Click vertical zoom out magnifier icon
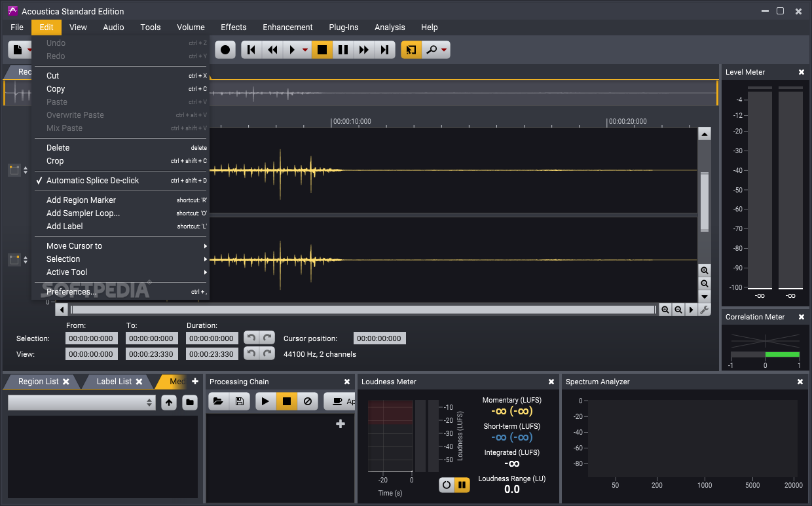Image resolution: width=812 pixels, height=506 pixels. pos(705,283)
